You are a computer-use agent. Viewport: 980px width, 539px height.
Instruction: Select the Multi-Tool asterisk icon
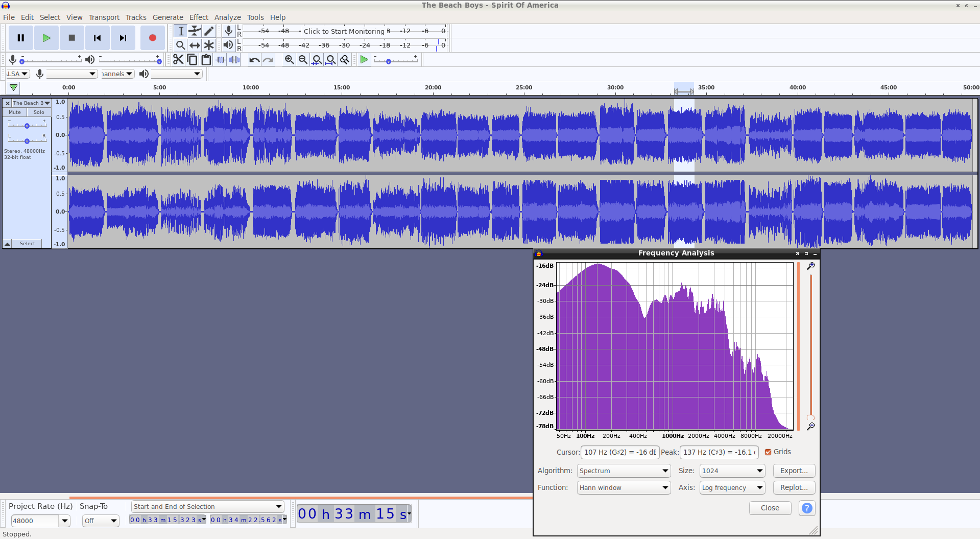tap(209, 45)
